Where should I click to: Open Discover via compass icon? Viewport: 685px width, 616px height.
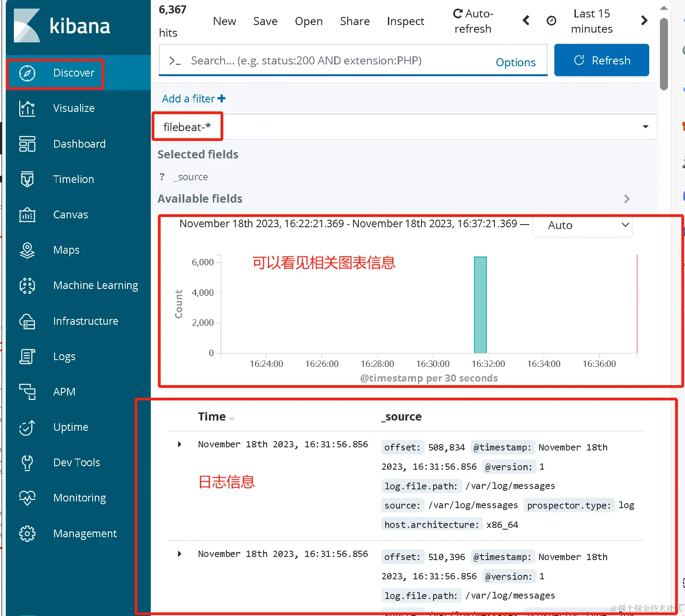(27, 73)
